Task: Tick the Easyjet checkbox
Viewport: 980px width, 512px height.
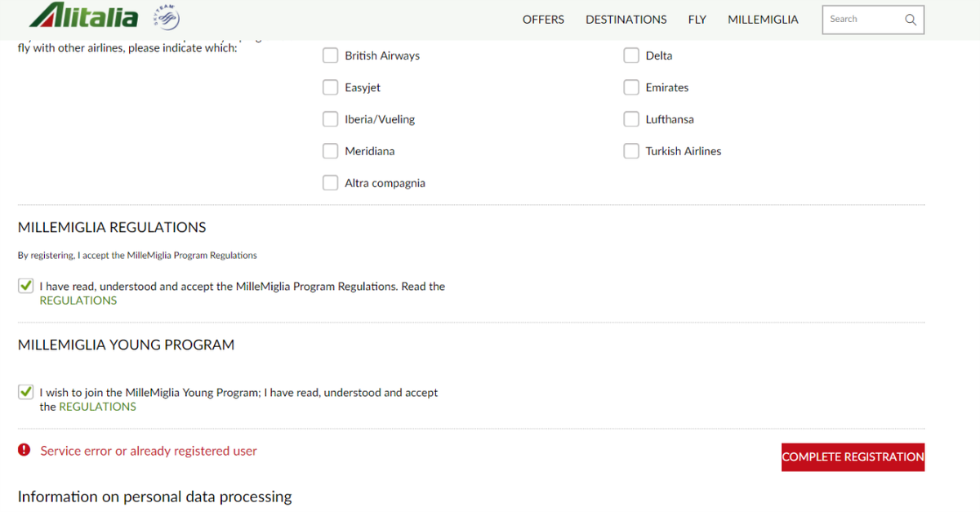Action: click(x=330, y=87)
